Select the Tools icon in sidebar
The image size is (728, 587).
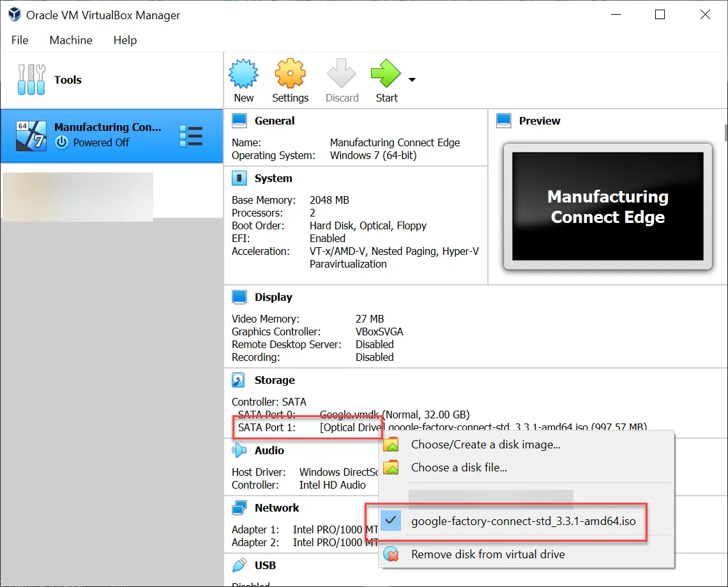(x=31, y=79)
